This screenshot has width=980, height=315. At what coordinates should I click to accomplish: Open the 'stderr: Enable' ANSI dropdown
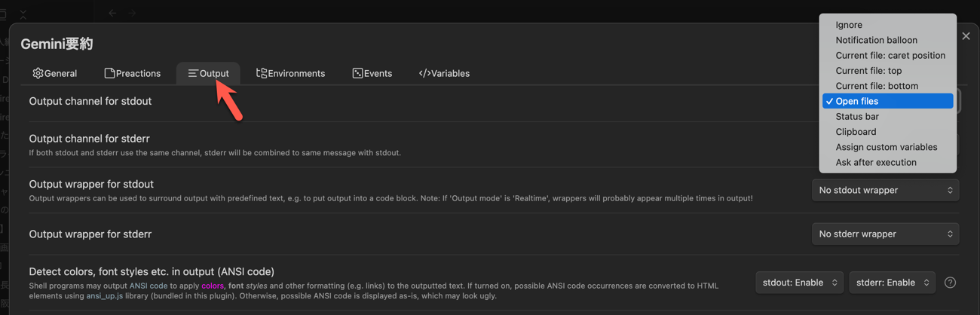(892, 283)
